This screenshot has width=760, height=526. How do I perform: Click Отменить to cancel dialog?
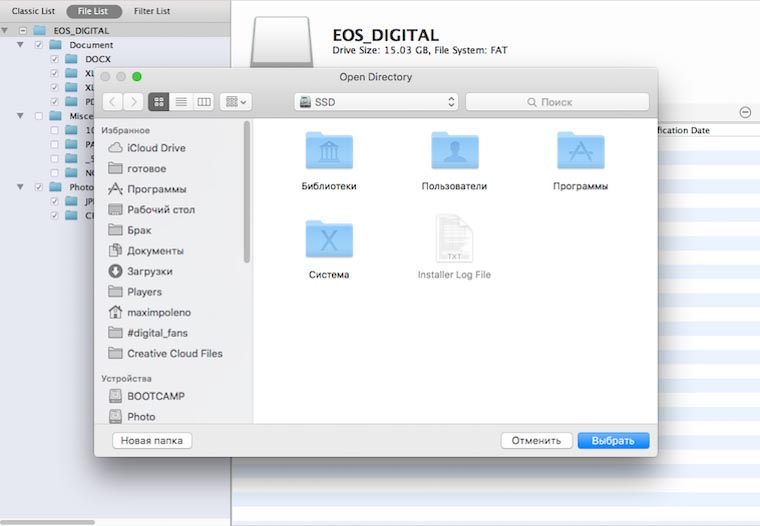point(536,441)
